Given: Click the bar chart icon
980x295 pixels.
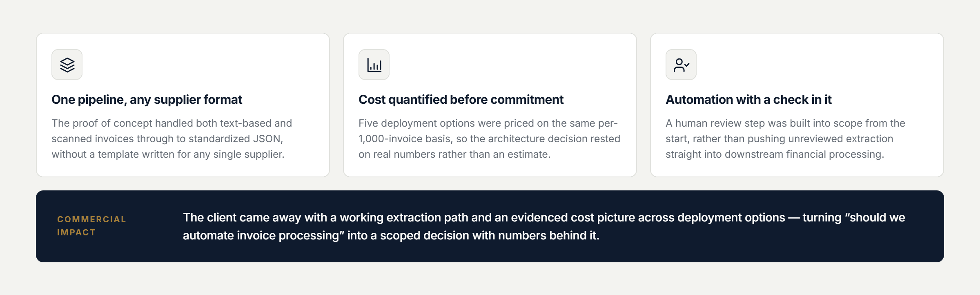Looking at the screenshot, I should pyautogui.click(x=374, y=65).
